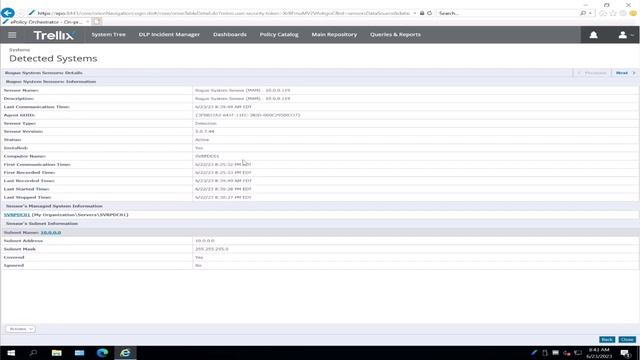Open System Tree menu
The height and width of the screenshot is (360, 640).
[x=109, y=35]
